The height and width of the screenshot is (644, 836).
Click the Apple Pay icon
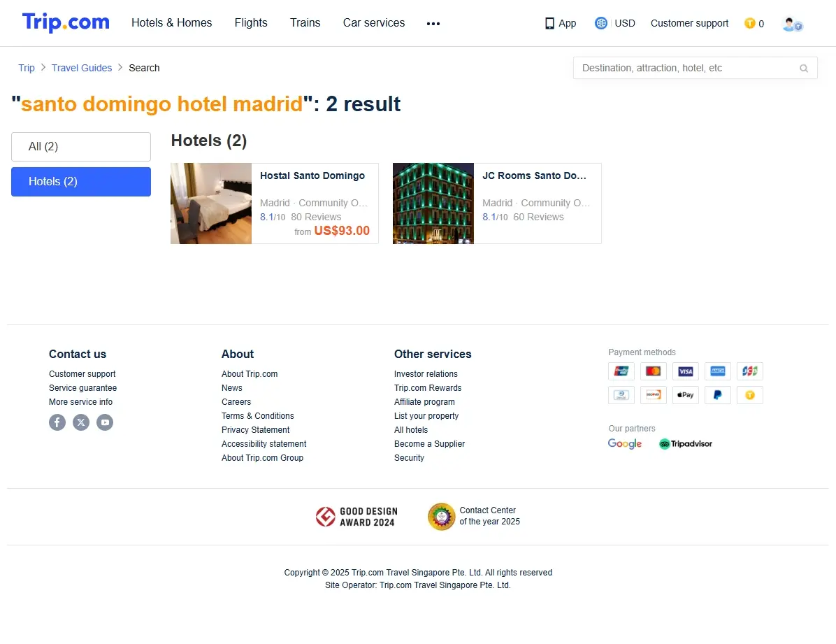point(686,395)
